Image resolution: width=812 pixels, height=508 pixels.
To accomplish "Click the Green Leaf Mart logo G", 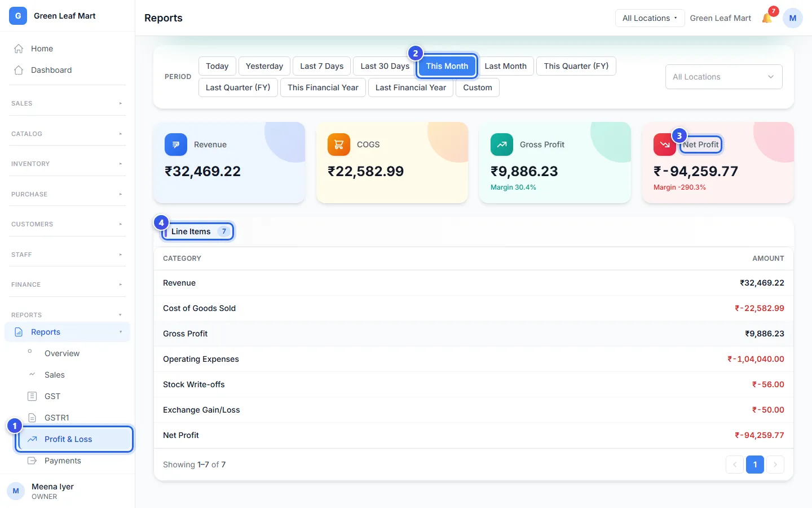I will [x=18, y=16].
